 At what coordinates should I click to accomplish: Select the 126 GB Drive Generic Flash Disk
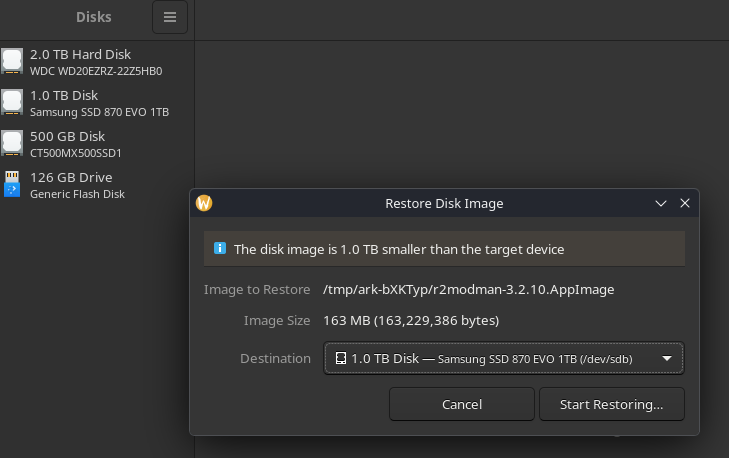pos(97,185)
